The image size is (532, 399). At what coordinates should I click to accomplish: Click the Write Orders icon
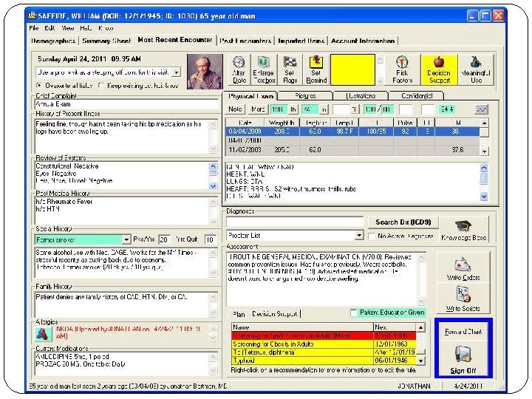(x=463, y=265)
